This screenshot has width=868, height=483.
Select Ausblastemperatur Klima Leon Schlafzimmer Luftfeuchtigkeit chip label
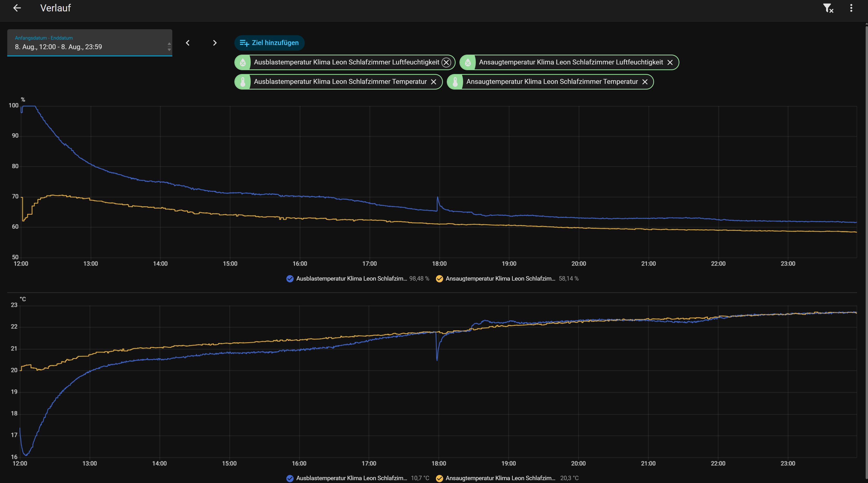(346, 62)
